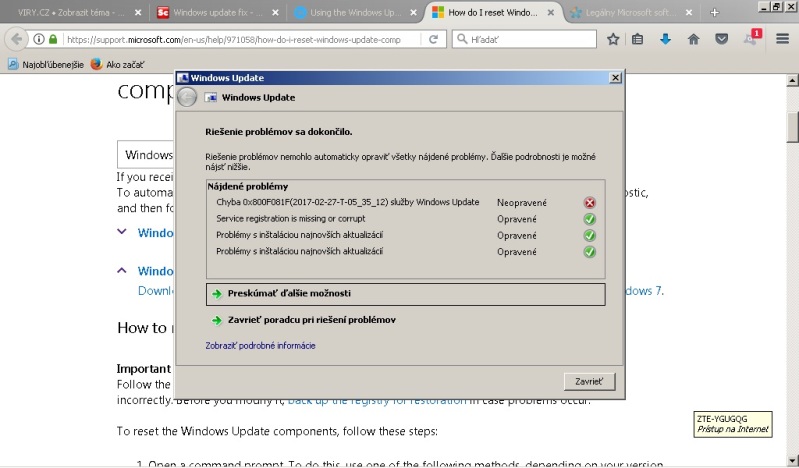
Task: Open the bookmarks list icon
Action: [639, 39]
